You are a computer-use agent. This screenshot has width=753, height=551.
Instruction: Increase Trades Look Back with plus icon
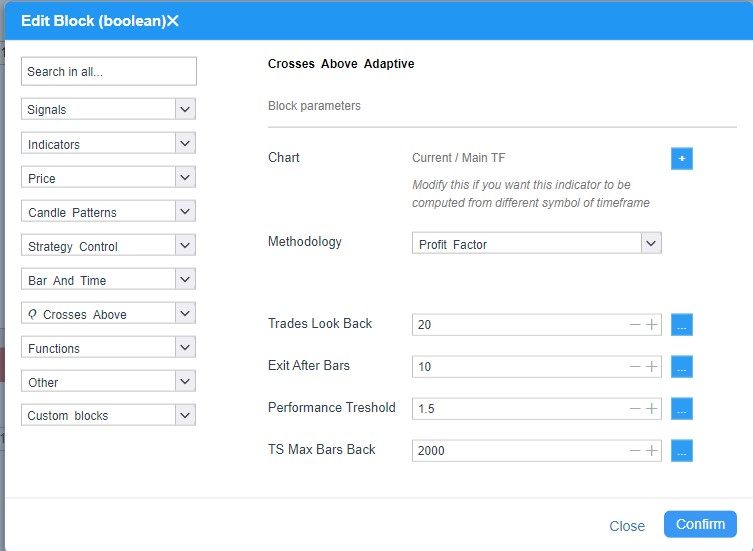(x=652, y=325)
